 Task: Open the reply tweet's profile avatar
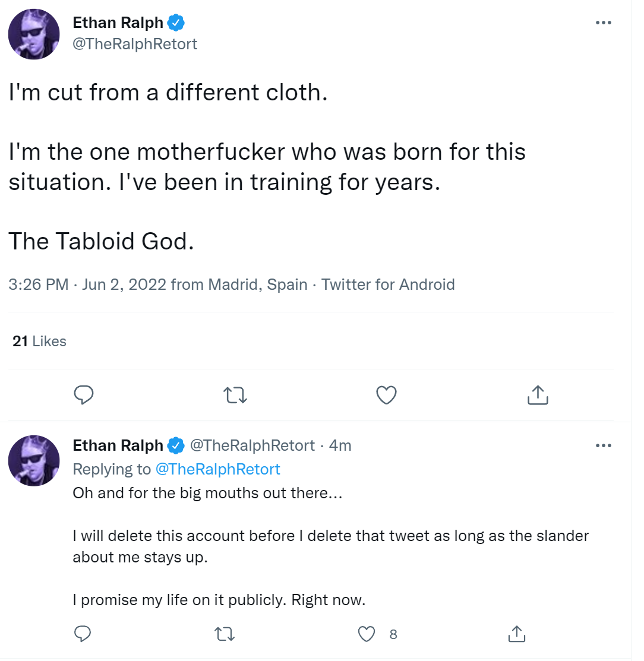point(34,460)
